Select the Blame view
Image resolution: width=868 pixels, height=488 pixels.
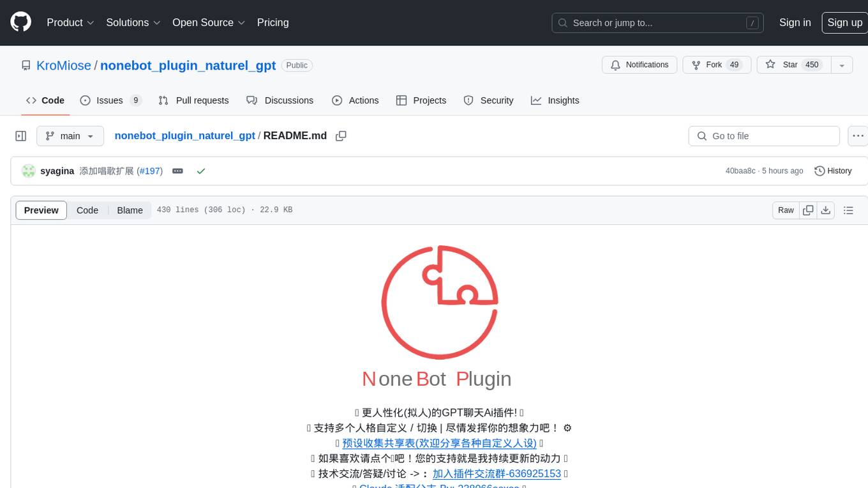coord(130,210)
